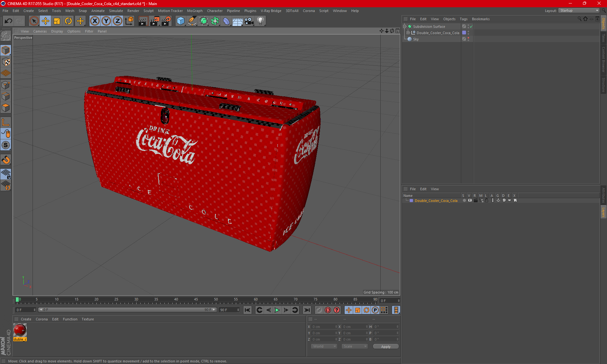607x364 pixels.
Task: Open the spline Pen tool
Action: point(192,21)
